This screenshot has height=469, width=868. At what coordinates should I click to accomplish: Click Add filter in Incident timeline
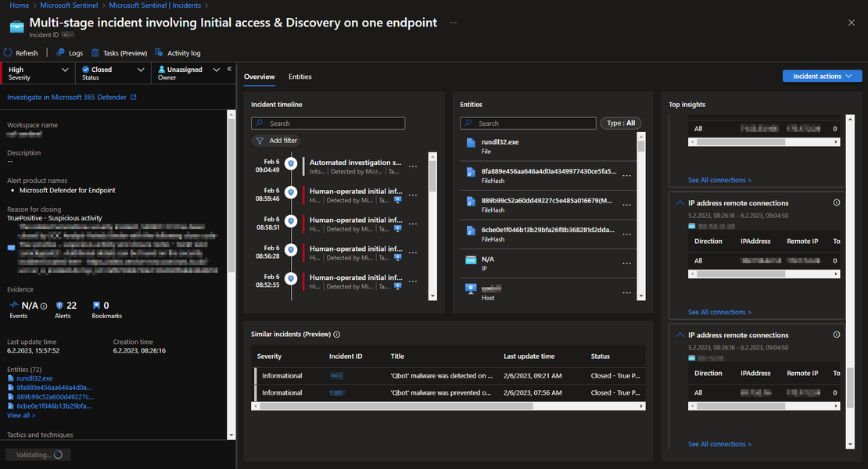coord(276,141)
